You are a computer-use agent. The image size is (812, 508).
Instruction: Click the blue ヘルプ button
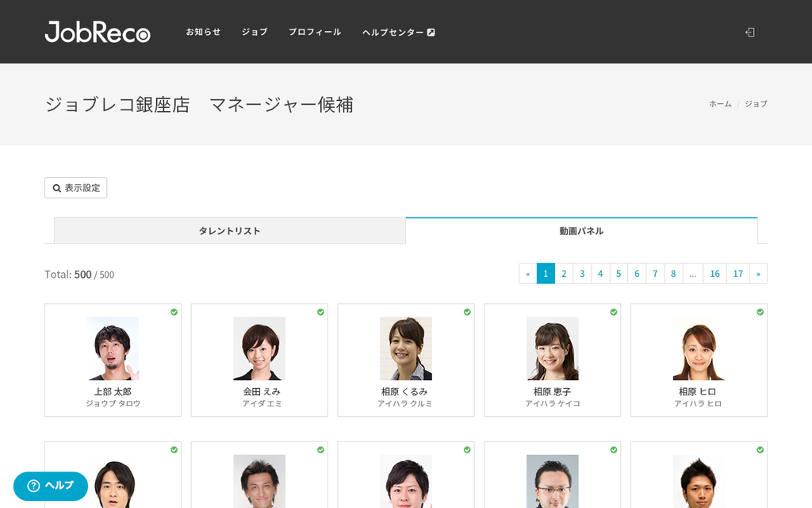coord(51,486)
